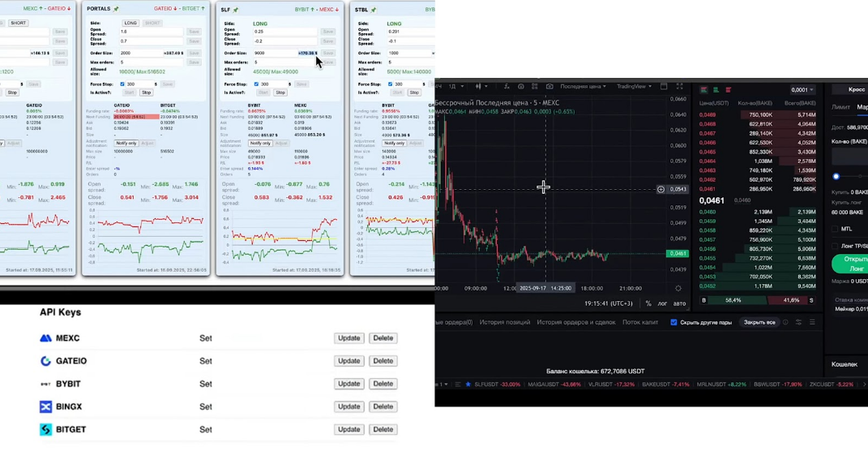868x460 pixels.
Task: Click the LONG side button in PORTALS card
Action: pyautogui.click(x=130, y=24)
